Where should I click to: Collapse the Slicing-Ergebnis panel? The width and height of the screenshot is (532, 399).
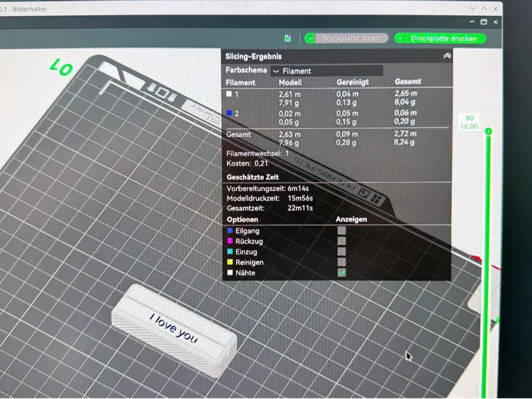[x=447, y=56]
